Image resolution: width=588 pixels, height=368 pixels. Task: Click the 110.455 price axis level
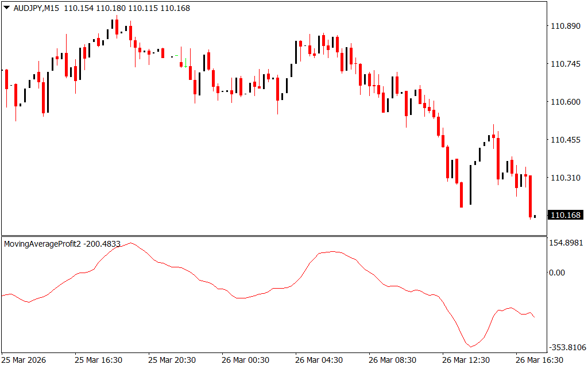[566, 140]
